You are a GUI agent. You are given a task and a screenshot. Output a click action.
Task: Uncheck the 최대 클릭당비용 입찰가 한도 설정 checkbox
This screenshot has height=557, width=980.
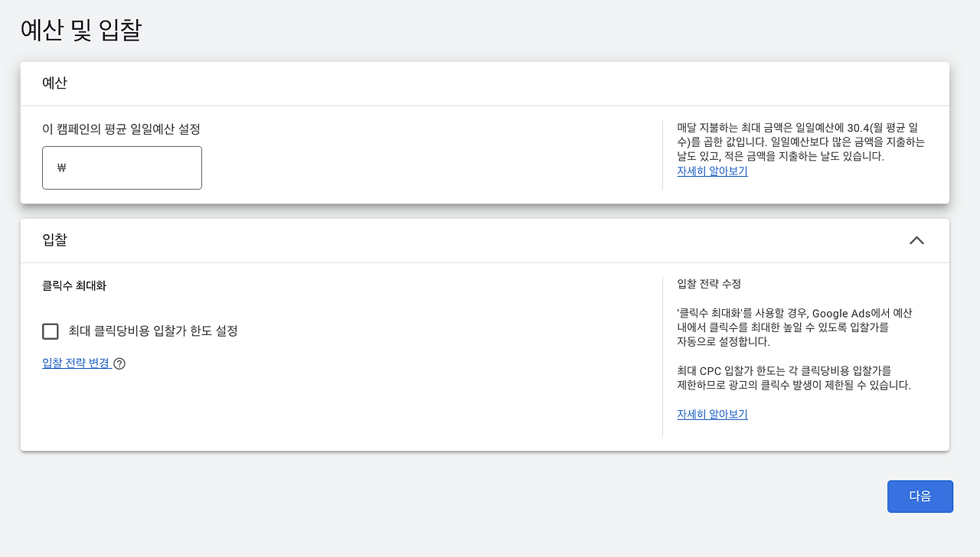pos(50,331)
